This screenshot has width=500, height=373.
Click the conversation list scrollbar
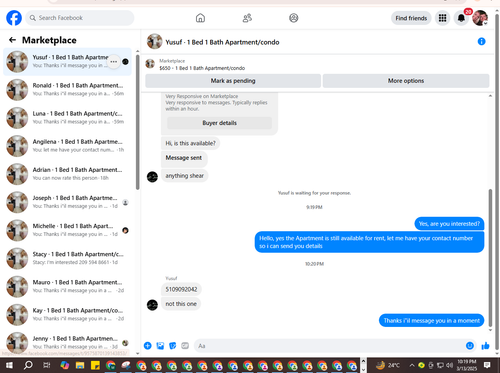pyautogui.click(x=137, y=122)
